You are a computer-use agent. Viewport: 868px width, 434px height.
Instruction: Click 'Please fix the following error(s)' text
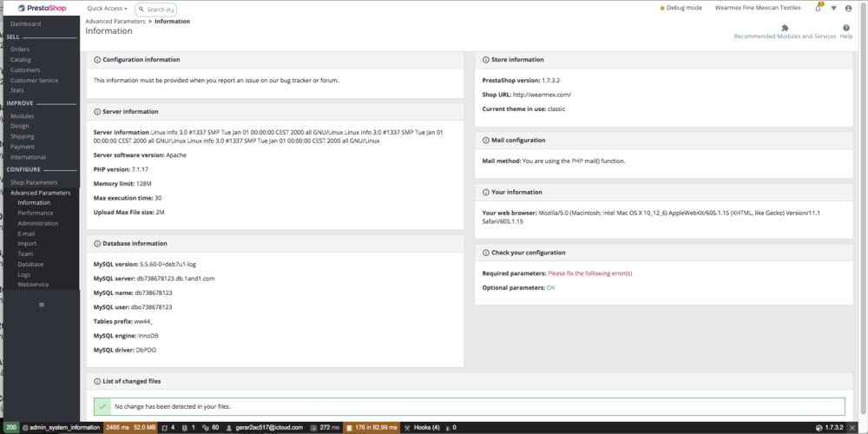[589, 273]
